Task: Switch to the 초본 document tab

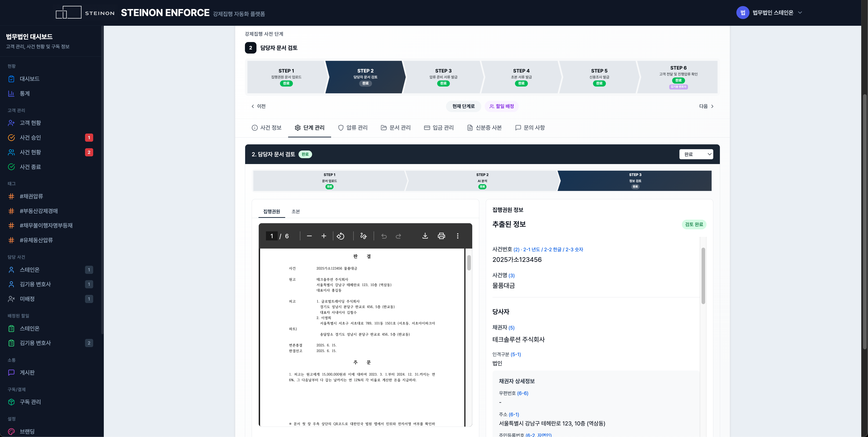Action: point(296,211)
